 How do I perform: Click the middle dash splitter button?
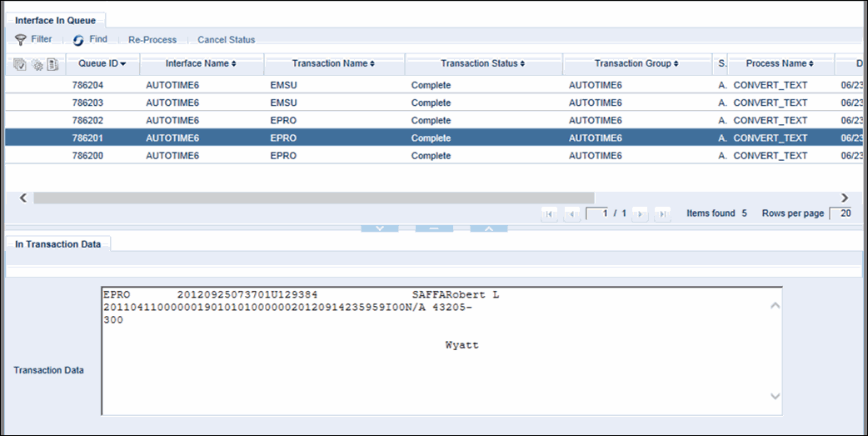tap(434, 228)
